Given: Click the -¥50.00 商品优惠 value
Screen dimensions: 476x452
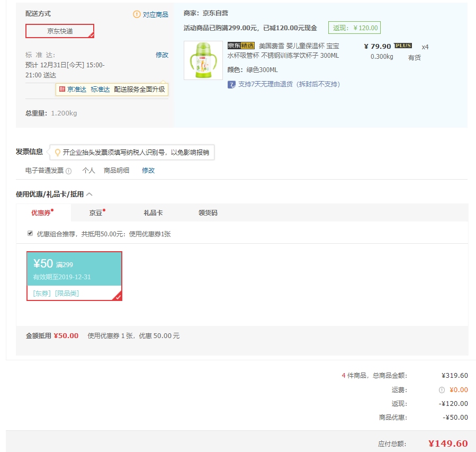Looking at the screenshot, I should point(455,418).
